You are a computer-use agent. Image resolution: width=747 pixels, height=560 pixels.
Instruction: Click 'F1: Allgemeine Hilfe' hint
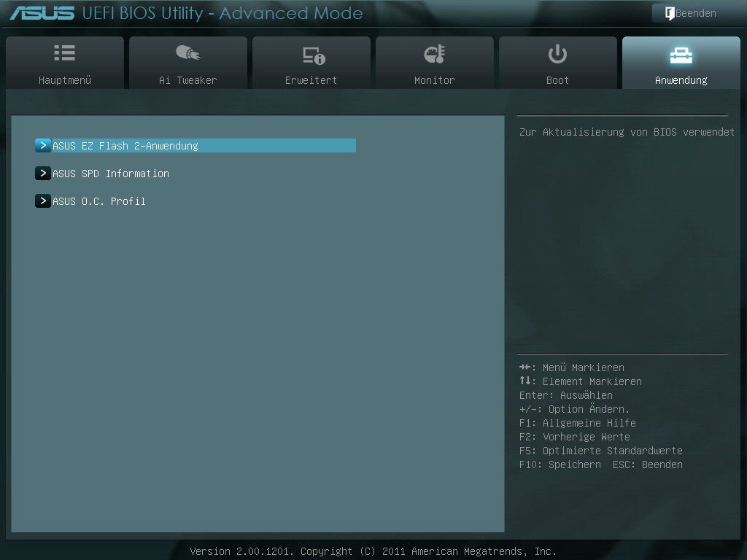pos(578,423)
